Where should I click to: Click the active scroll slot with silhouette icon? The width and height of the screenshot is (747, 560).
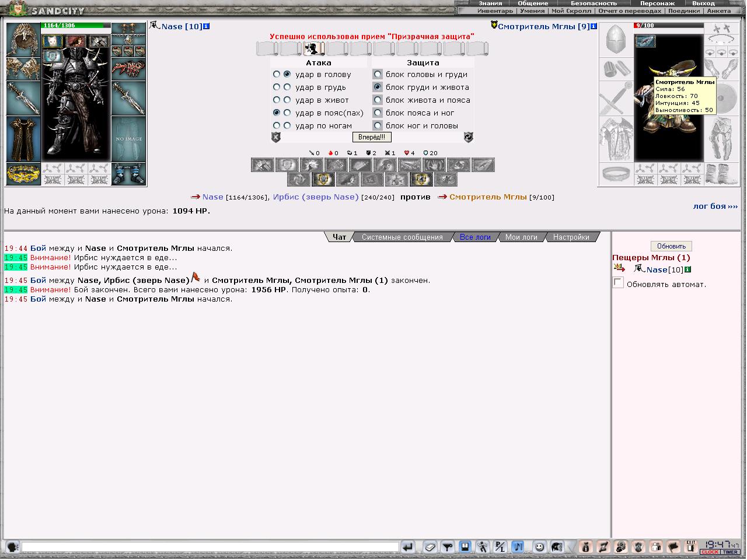click(x=314, y=48)
